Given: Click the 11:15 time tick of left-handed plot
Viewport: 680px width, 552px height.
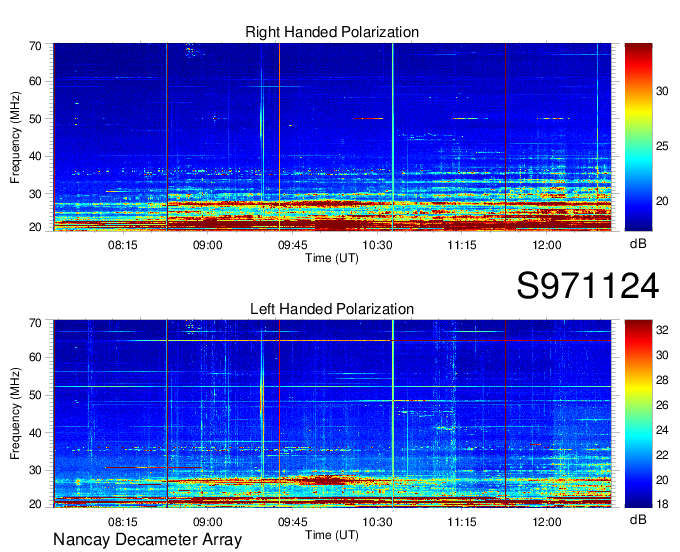Looking at the screenshot, I should click(x=462, y=522).
